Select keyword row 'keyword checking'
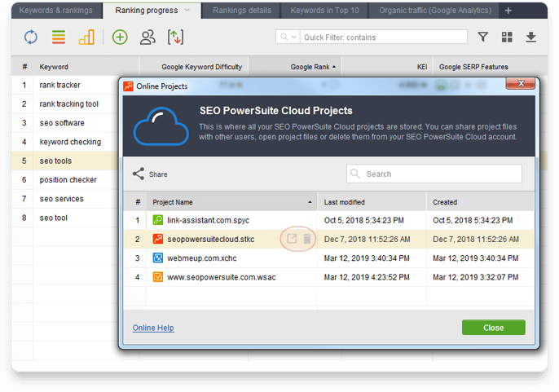The height and width of the screenshot is (392, 559). coord(65,142)
